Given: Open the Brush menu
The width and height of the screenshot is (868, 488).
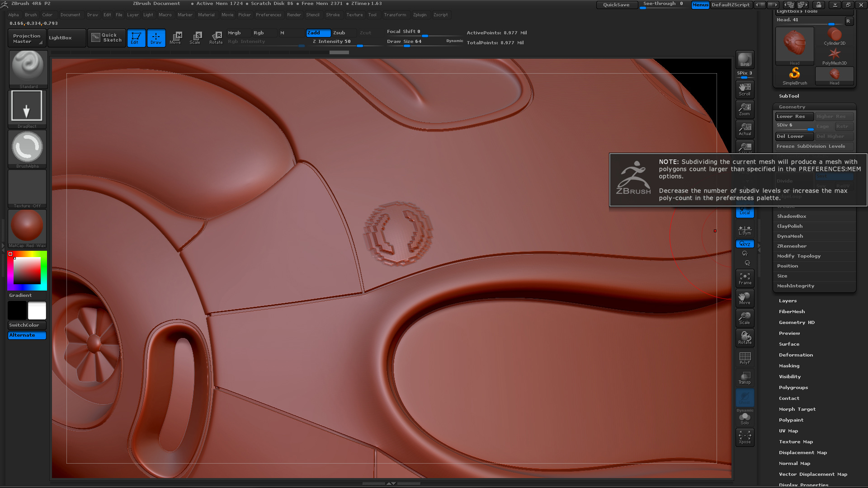Looking at the screenshot, I should point(31,15).
